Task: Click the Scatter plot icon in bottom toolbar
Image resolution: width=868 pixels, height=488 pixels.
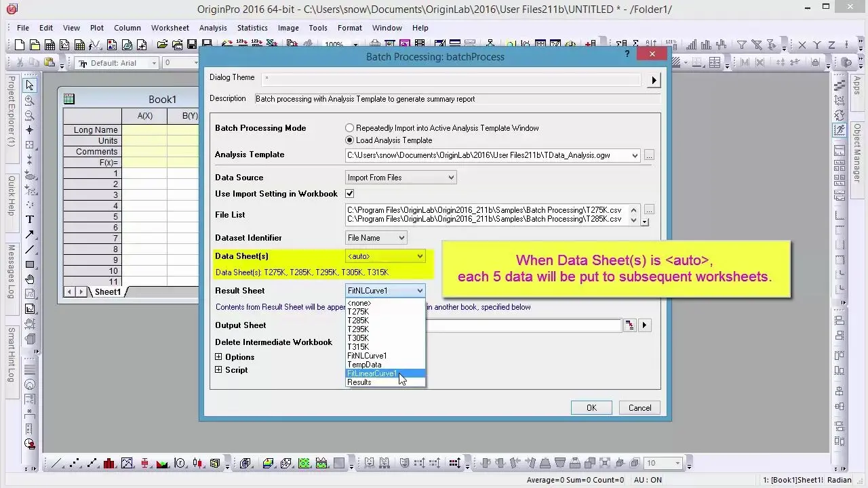Action: click(75, 464)
